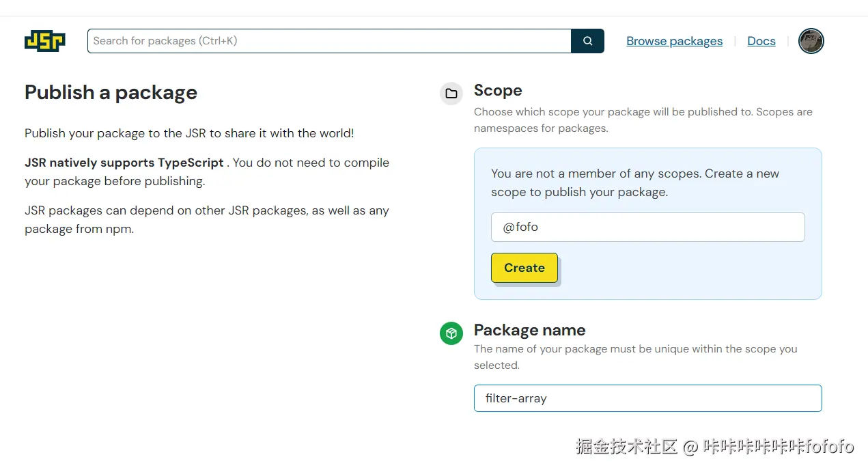
Task: Click the magnifier search button
Action: (x=587, y=41)
